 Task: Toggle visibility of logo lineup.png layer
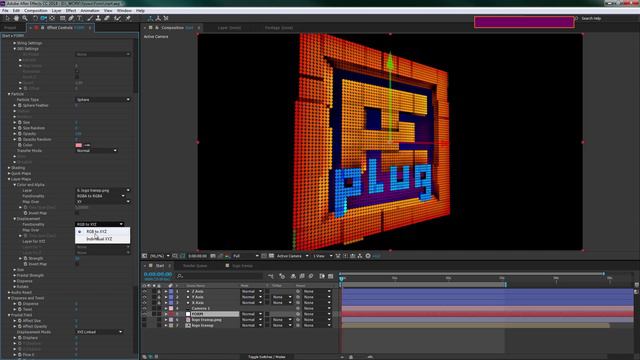(144, 320)
